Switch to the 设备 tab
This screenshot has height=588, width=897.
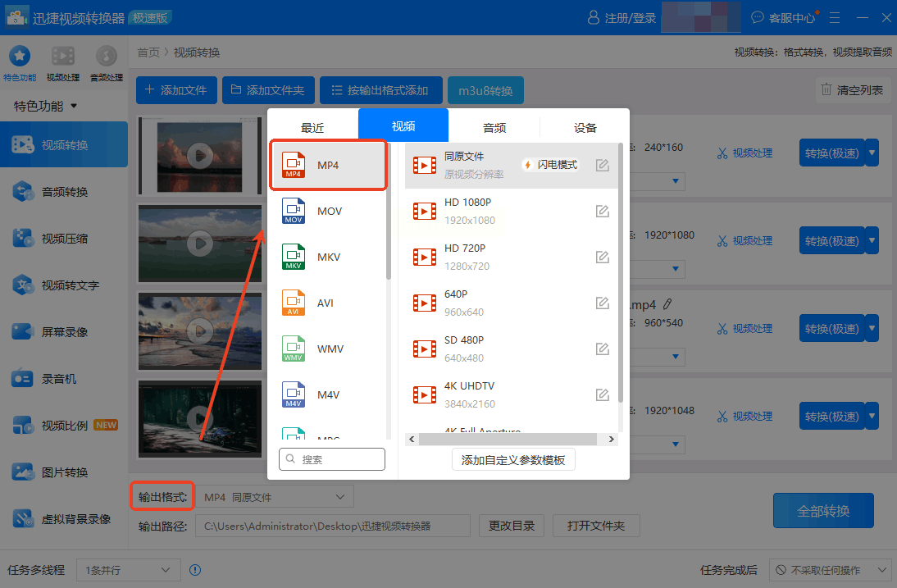coord(585,128)
